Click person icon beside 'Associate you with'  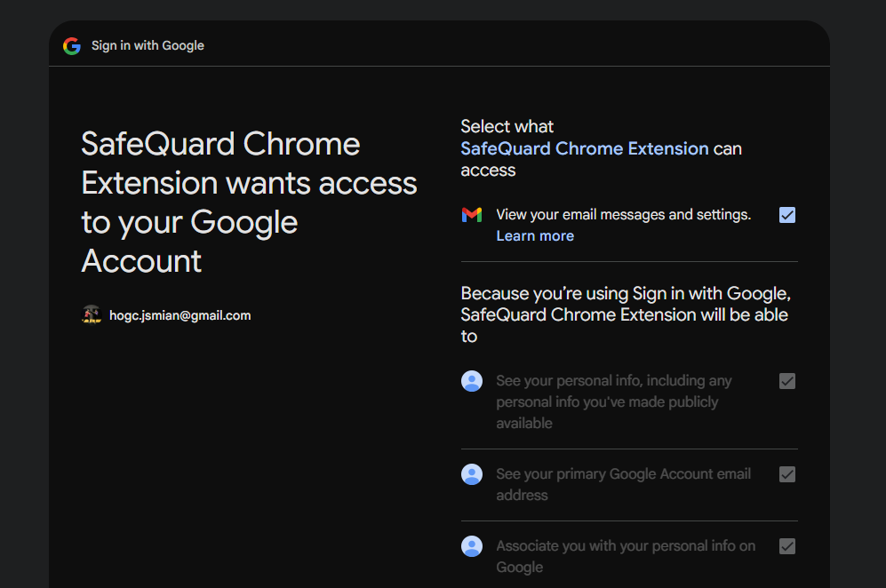[472, 546]
